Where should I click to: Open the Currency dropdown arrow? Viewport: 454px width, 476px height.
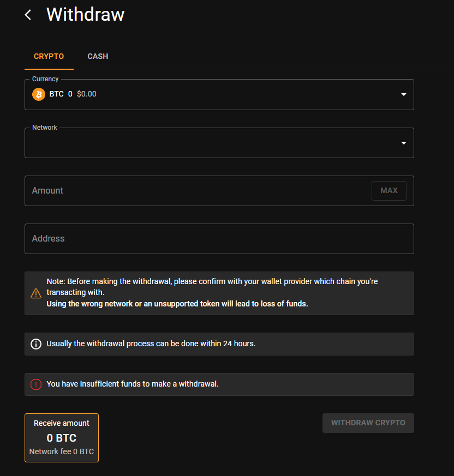(404, 94)
